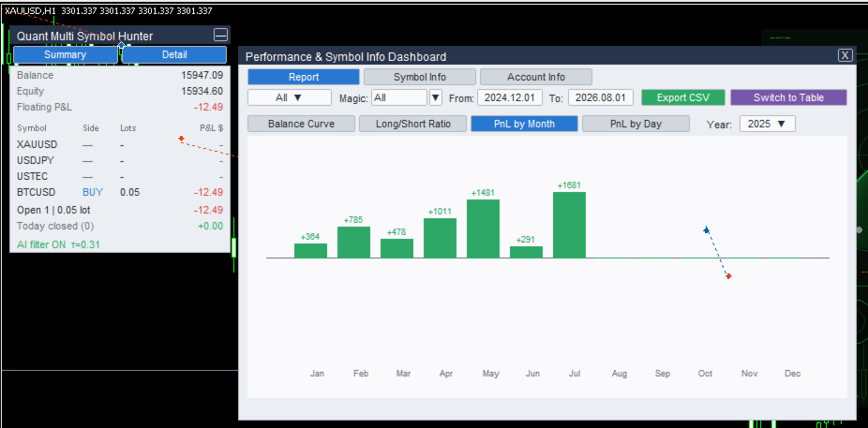Viewport: 868px width, 428px height.
Task: Select PnL by Month view
Action: click(x=524, y=124)
